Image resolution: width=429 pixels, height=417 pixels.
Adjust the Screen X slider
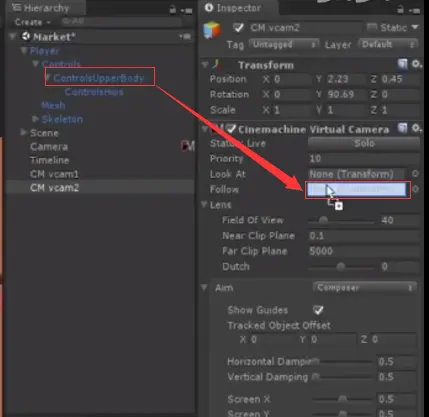pos(342,399)
